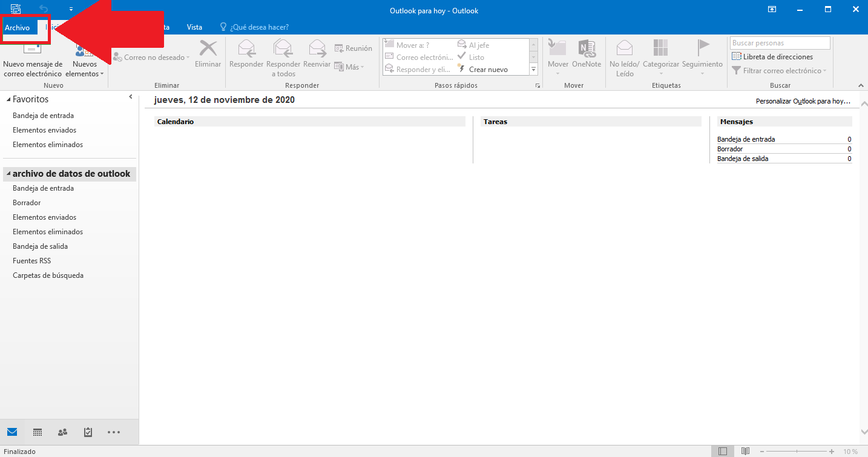Click the zoom slider track
Image resolution: width=868 pixels, height=457 pixels.
click(x=796, y=452)
